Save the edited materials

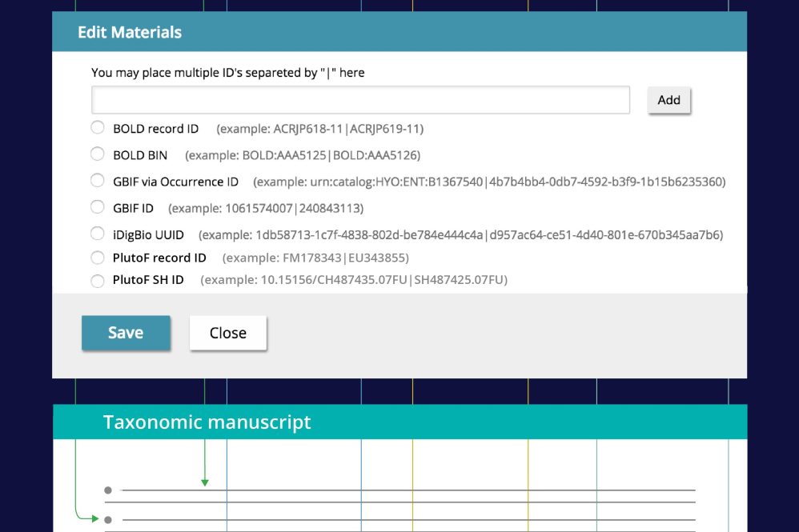click(126, 333)
